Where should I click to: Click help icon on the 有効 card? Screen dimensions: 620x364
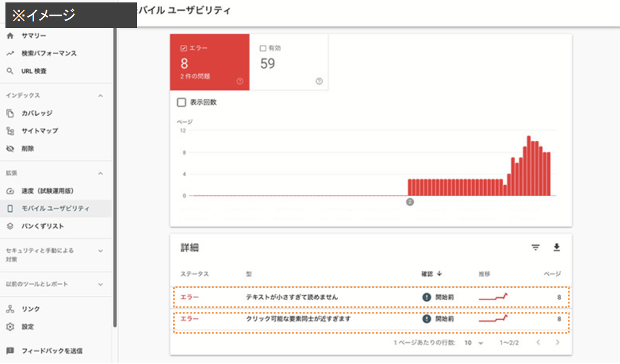pos(319,81)
